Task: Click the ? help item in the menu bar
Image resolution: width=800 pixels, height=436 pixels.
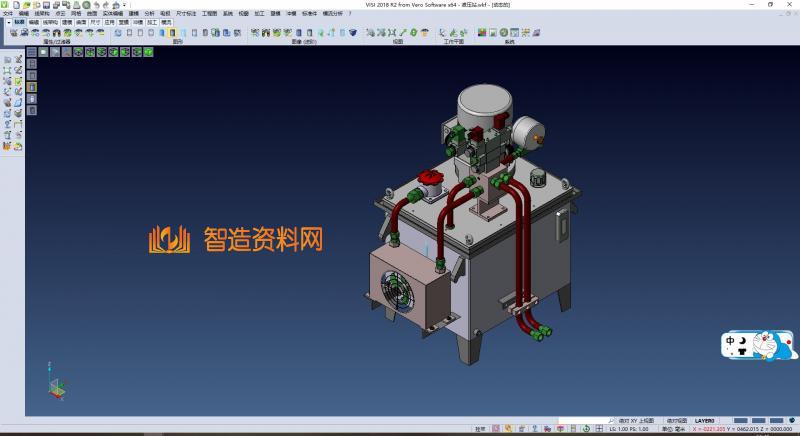Action: 350,14
